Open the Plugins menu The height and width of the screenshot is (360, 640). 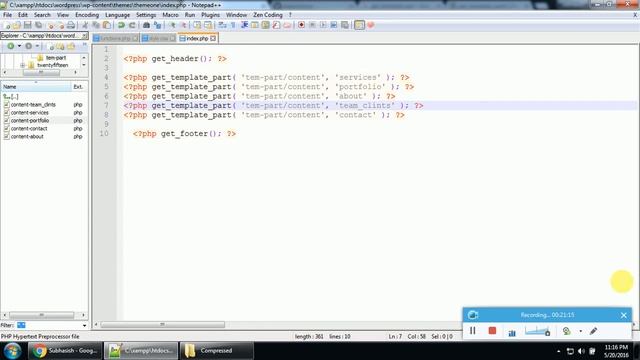coord(210,15)
